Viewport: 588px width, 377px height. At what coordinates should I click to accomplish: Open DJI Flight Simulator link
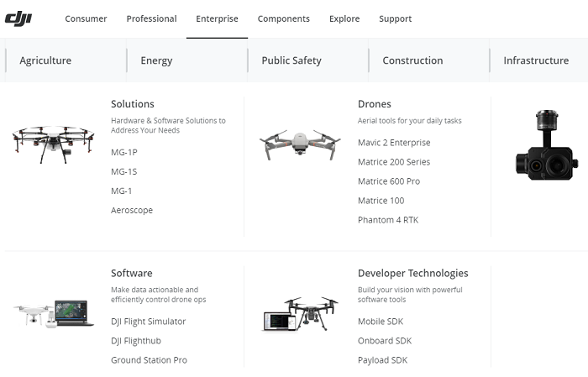pos(148,322)
